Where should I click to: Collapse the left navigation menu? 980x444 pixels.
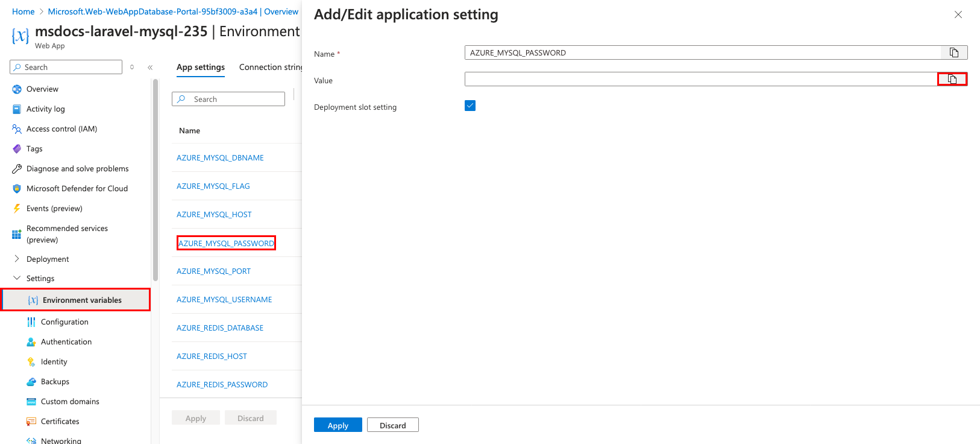150,67
